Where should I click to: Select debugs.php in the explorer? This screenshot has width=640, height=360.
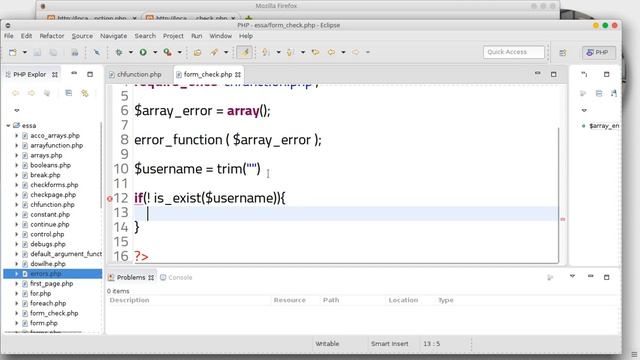(x=47, y=244)
